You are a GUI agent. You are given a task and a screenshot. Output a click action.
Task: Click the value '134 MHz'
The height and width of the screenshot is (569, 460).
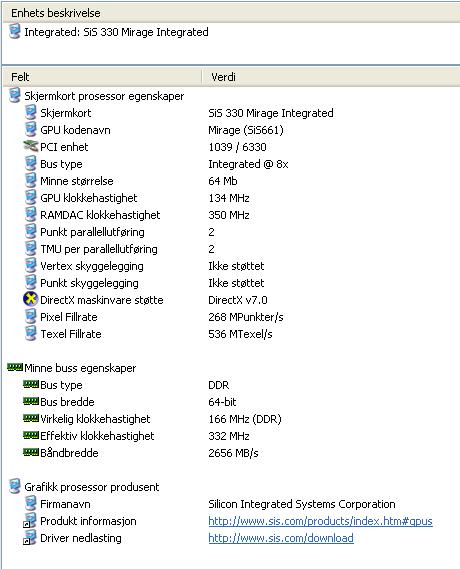(x=229, y=198)
